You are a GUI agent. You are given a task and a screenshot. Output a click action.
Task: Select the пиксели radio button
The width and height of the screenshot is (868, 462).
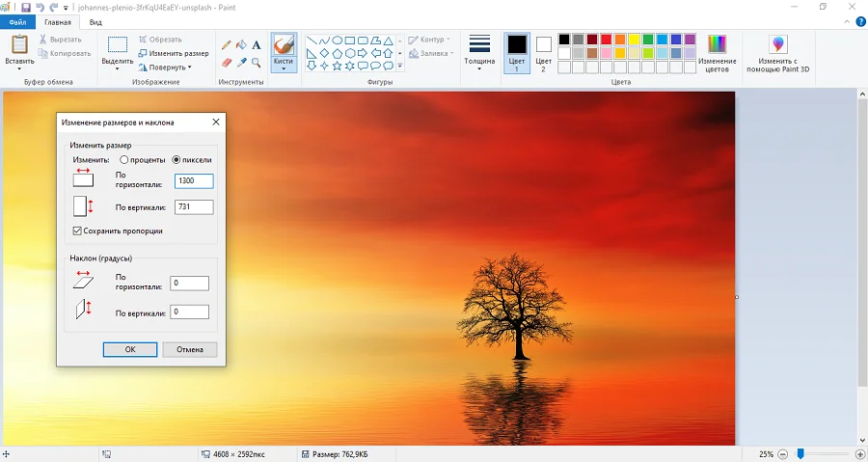click(176, 159)
